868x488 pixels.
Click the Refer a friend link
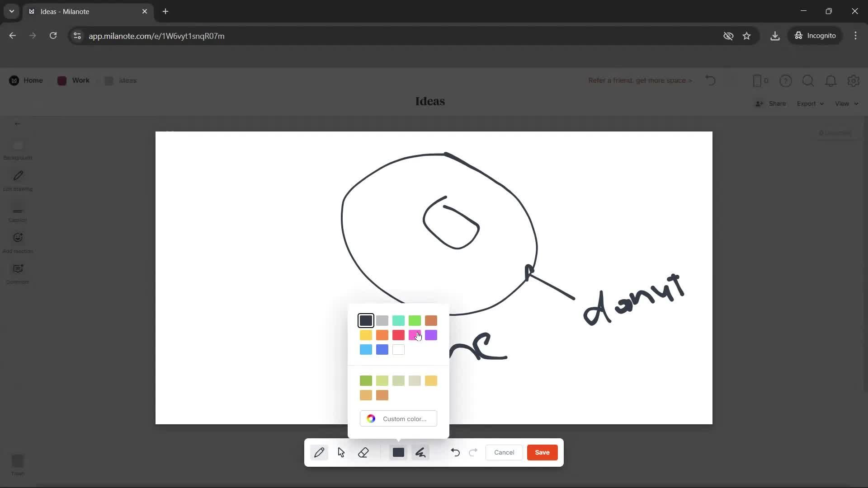(640, 80)
